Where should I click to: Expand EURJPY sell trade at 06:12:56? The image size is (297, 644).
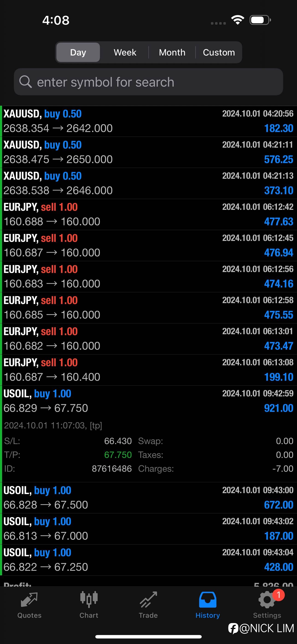(148, 277)
